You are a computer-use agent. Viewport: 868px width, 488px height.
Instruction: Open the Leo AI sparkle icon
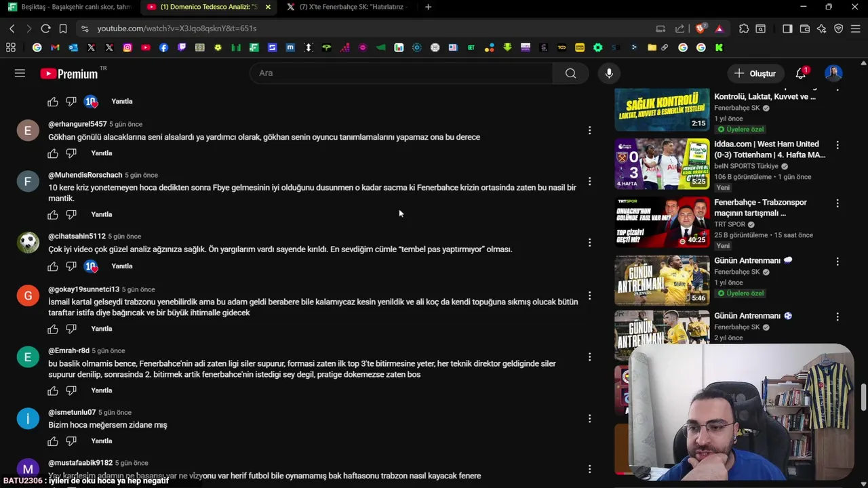click(x=822, y=28)
